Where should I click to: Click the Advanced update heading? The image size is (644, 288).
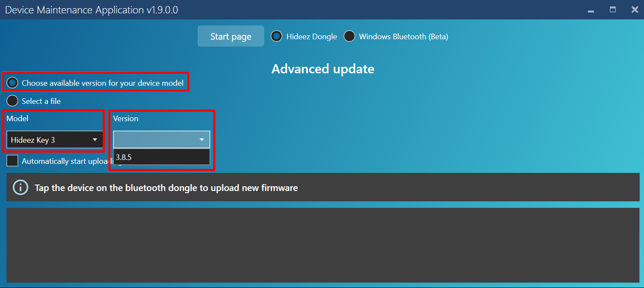click(322, 69)
